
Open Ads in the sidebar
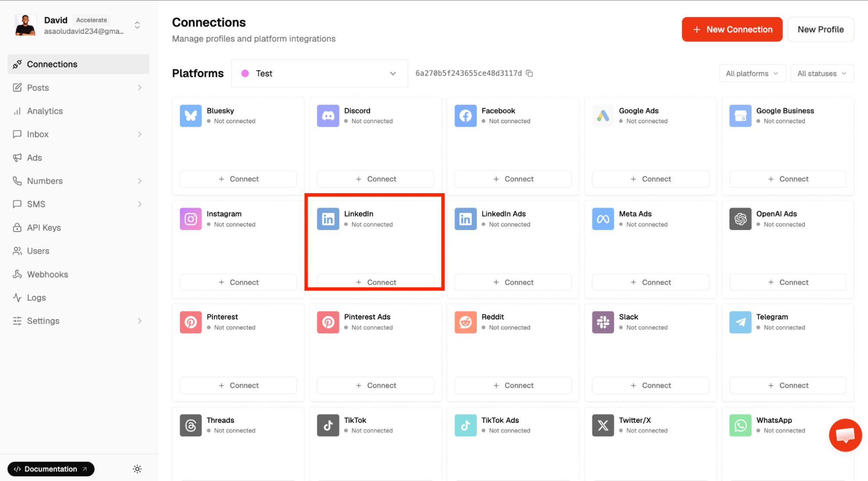click(x=79, y=158)
